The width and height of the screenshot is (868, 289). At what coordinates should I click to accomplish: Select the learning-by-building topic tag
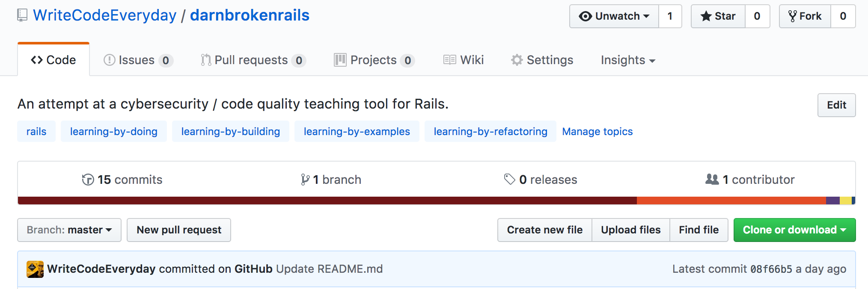[231, 131]
